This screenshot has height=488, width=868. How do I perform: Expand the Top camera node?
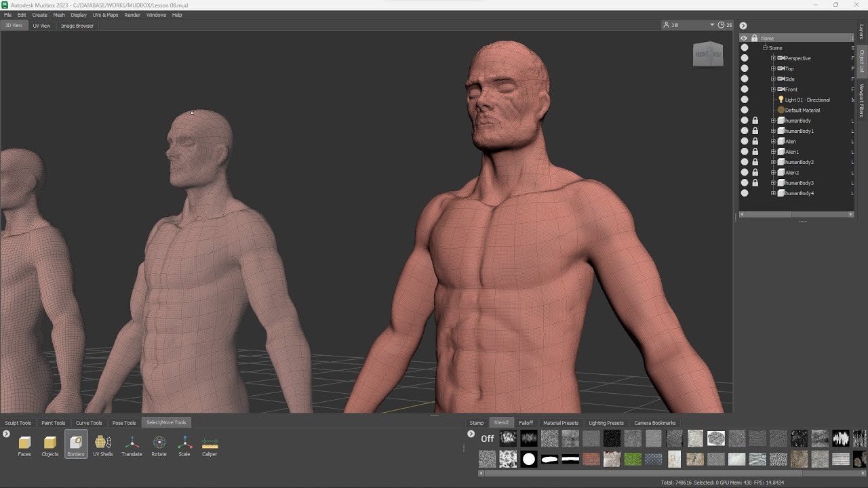tap(773, 68)
